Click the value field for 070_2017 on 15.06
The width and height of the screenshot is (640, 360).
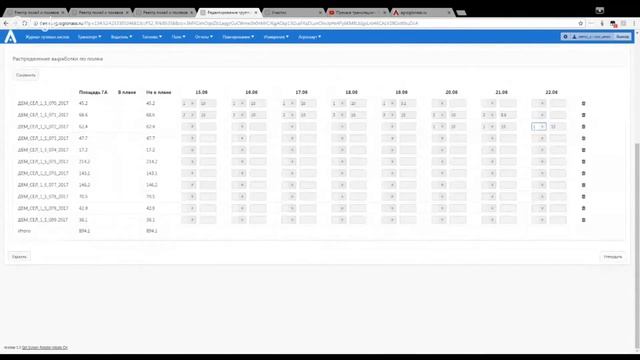(208, 104)
